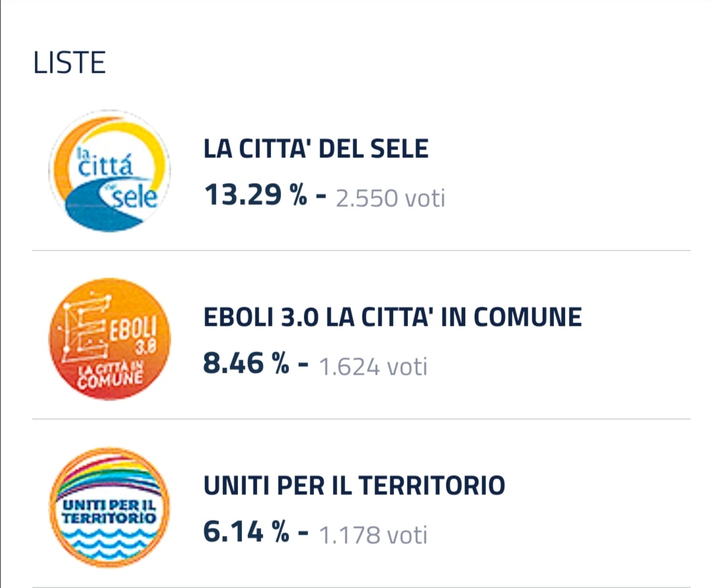Click the LISTE section heading
Screen dimensions: 714x588
click(x=69, y=62)
